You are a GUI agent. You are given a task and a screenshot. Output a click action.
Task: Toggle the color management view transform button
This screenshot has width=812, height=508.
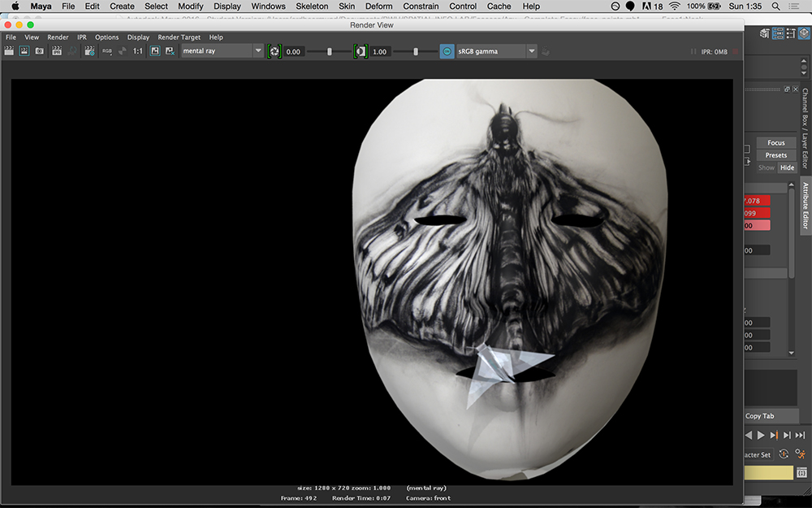coord(447,51)
